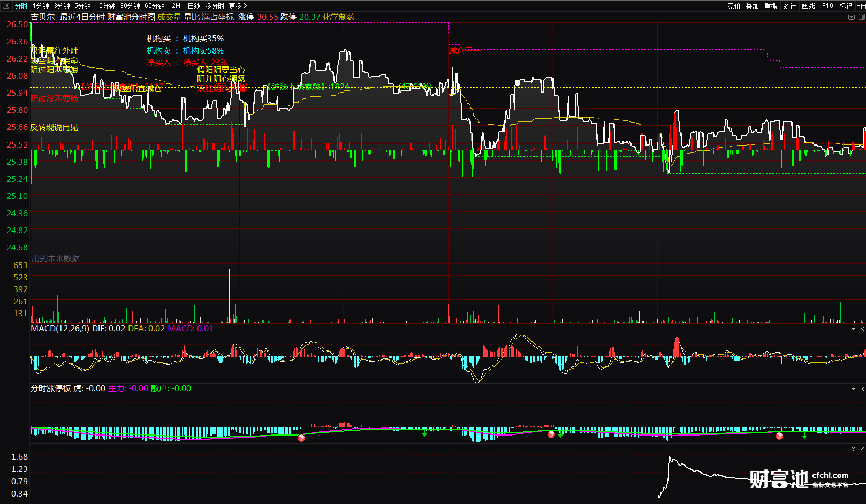This screenshot has height=504, width=866.
Task: Select the 2H period tab
Action: pyautogui.click(x=176, y=6)
